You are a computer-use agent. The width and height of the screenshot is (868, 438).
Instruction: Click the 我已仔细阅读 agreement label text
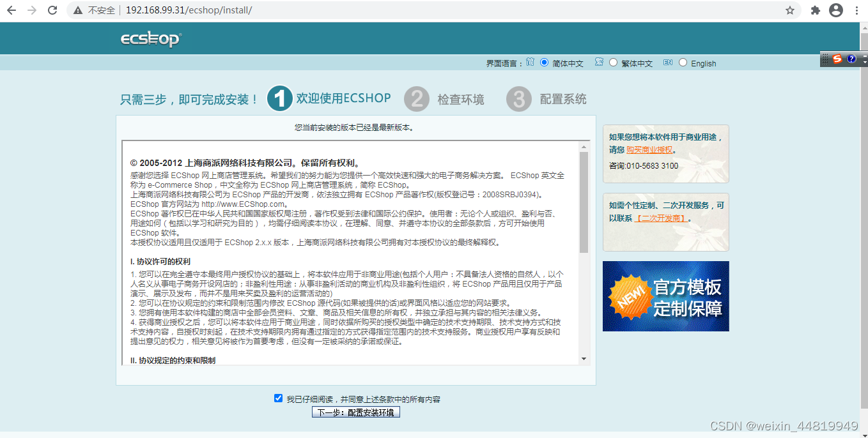pyautogui.click(x=363, y=400)
